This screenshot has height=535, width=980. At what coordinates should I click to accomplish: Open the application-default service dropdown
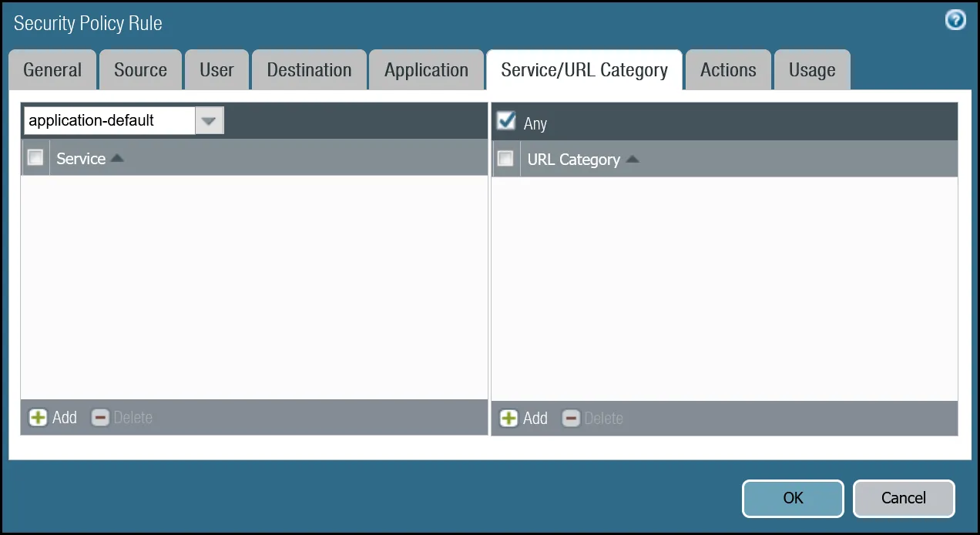[x=208, y=120]
